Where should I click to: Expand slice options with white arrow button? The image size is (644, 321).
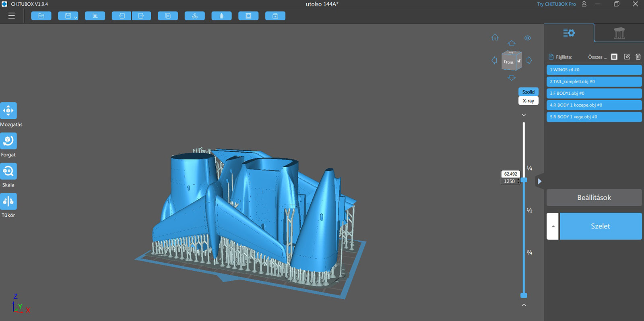click(553, 226)
